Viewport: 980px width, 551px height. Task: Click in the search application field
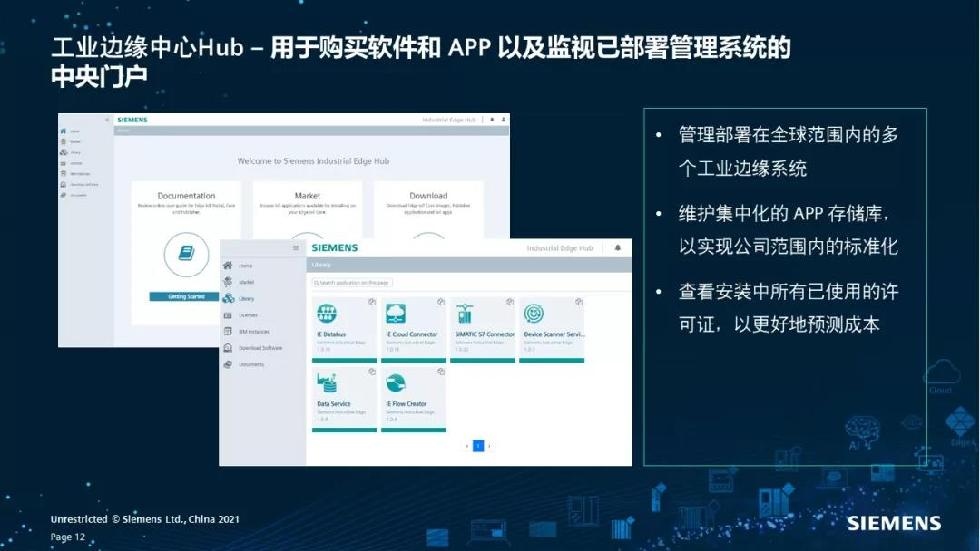(x=352, y=283)
